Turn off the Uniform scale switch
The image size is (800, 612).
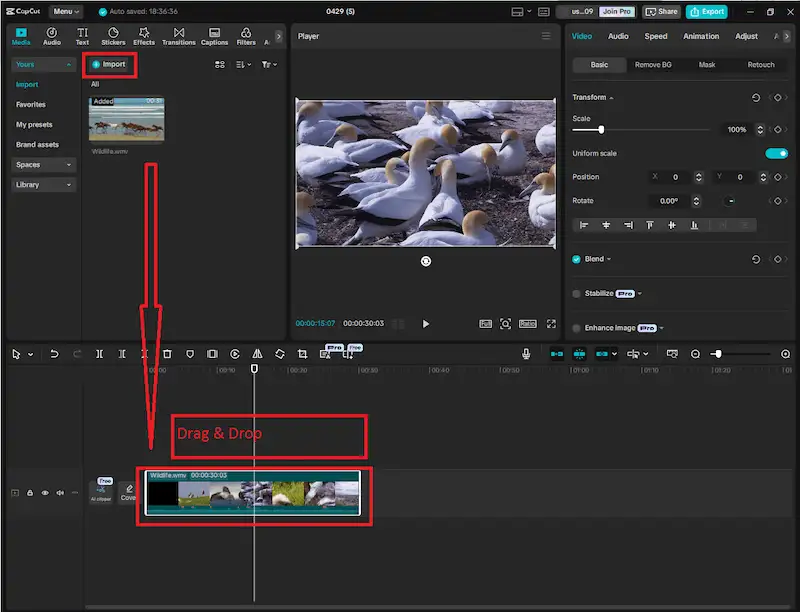point(776,153)
